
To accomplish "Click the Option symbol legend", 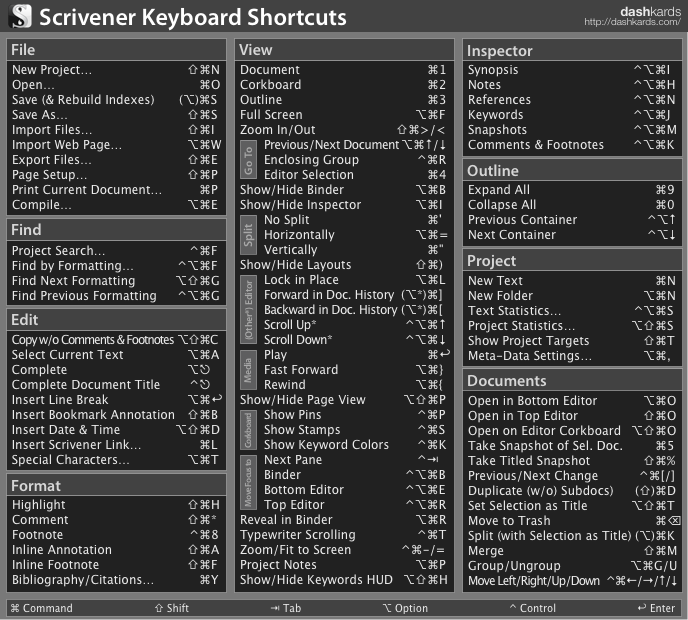I will (405, 608).
